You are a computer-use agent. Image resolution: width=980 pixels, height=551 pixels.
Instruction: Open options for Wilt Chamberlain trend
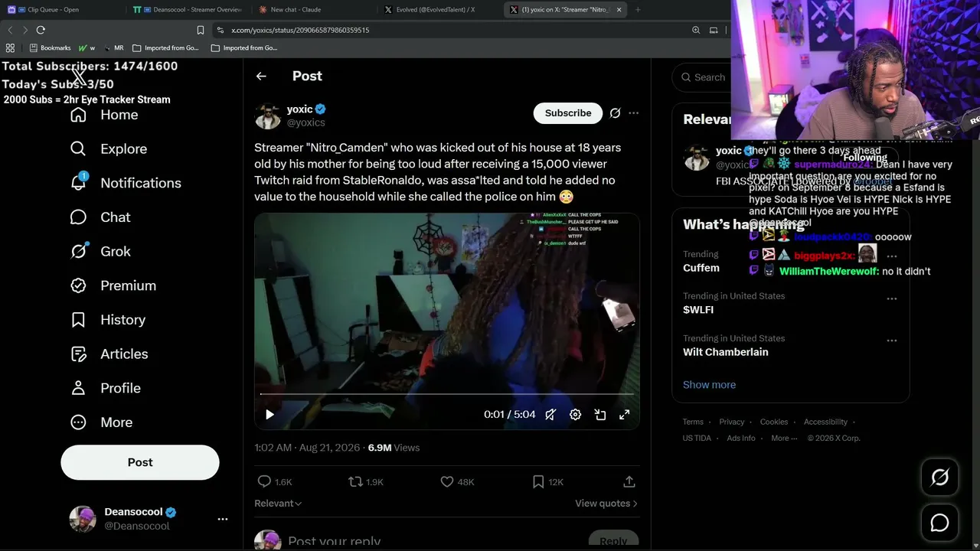pos(892,341)
